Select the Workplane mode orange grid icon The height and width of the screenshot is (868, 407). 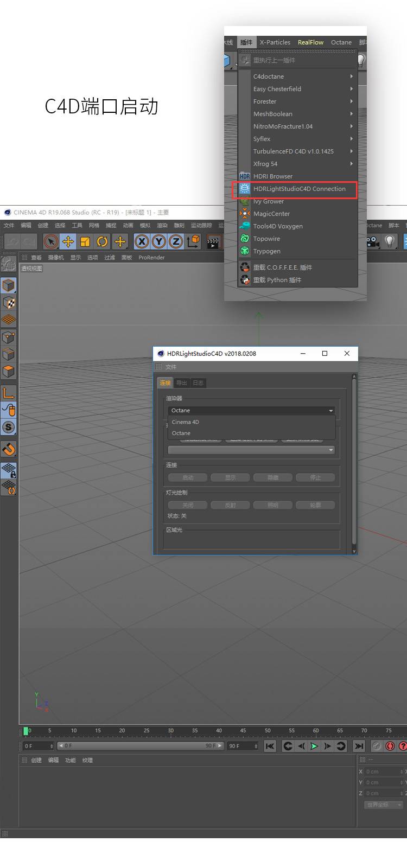click(x=8, y=320)
